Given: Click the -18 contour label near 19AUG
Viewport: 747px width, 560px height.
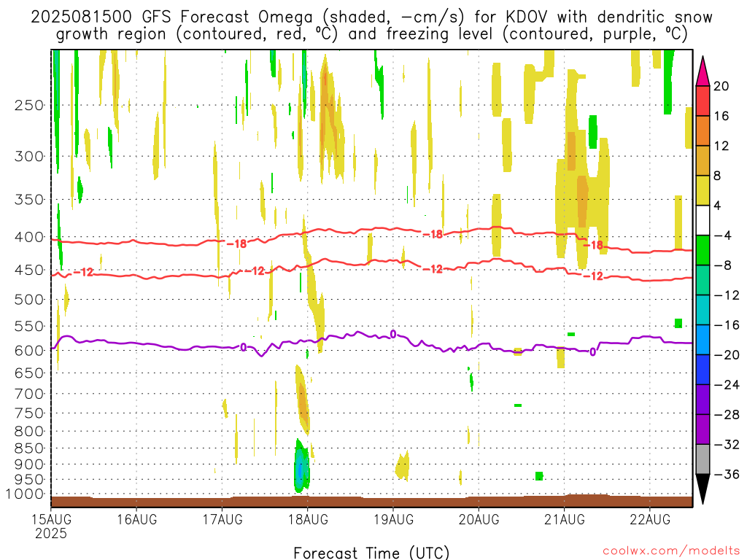Looking at the screenshot, I should (x=433, y=234).
